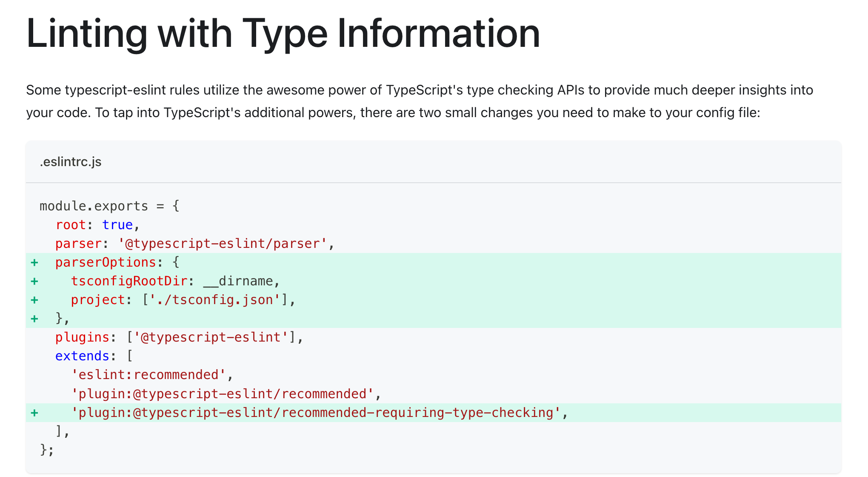The width and height of the screenshot is (868, 477).
Task: Click the plus marker beside recommended-requiring-type-checking line
Action: click(34, 413)
